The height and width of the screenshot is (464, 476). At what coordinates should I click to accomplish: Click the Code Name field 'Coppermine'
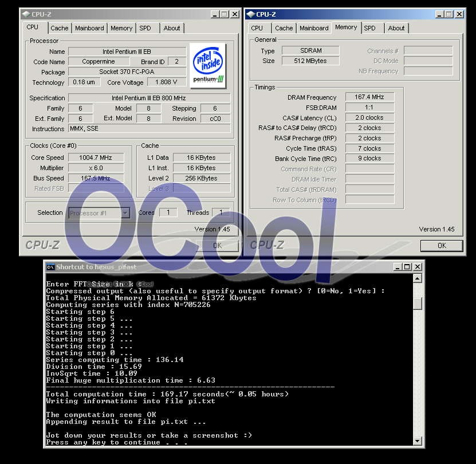(99, 62)
